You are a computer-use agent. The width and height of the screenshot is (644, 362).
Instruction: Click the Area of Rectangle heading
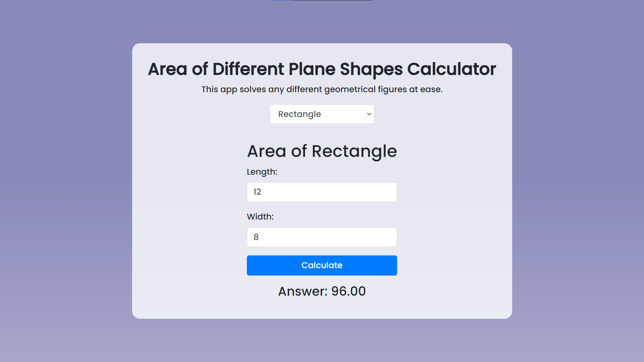322,151
